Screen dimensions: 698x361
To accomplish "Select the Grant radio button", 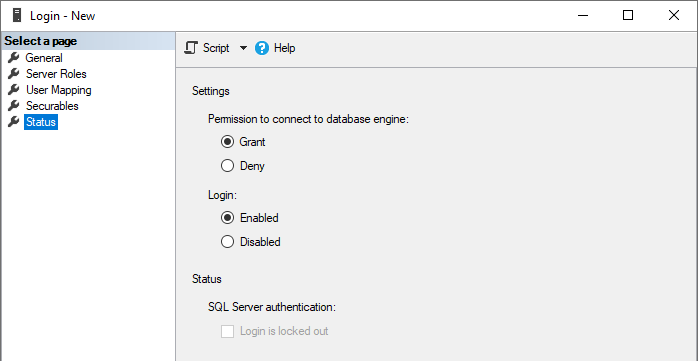I will click(227, 142).
